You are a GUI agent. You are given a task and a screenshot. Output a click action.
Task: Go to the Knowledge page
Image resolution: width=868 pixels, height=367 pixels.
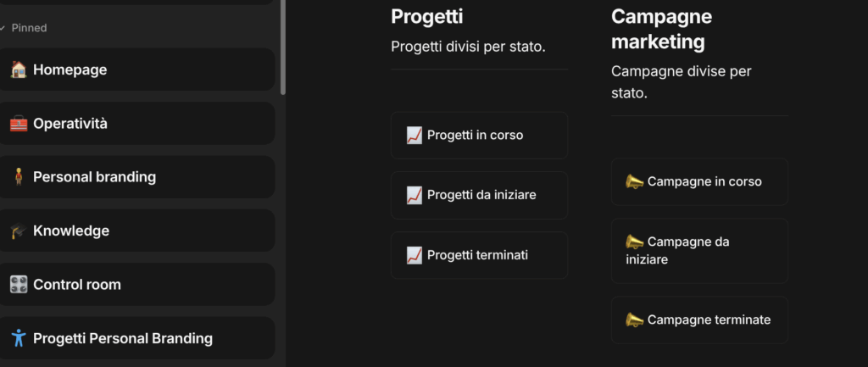tap(71, 231)
